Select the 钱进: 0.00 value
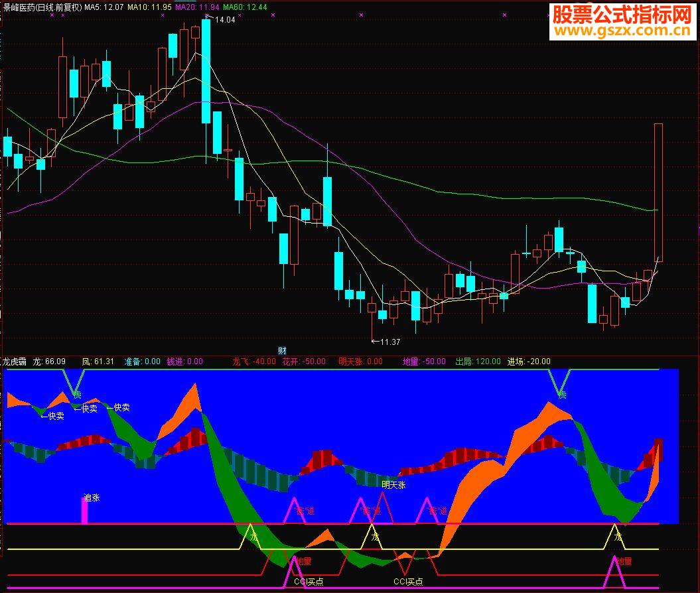Viewport: 700px width, 593px height. click(x=185, y=362)
